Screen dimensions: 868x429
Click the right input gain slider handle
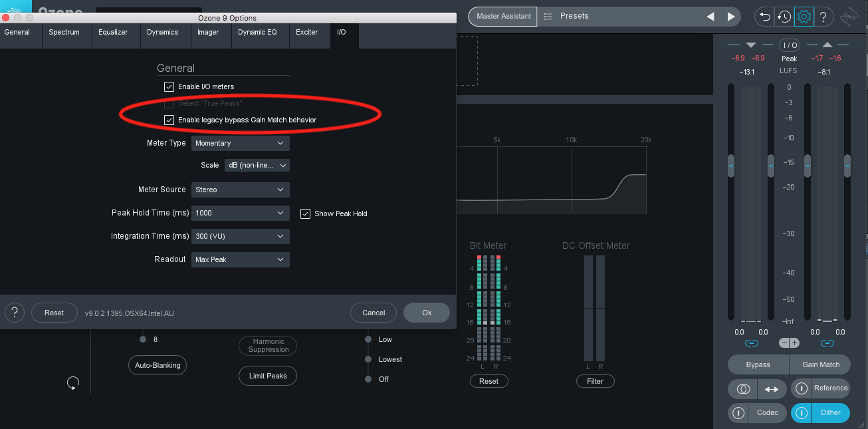pyautogui.click(x=771, y=166)
